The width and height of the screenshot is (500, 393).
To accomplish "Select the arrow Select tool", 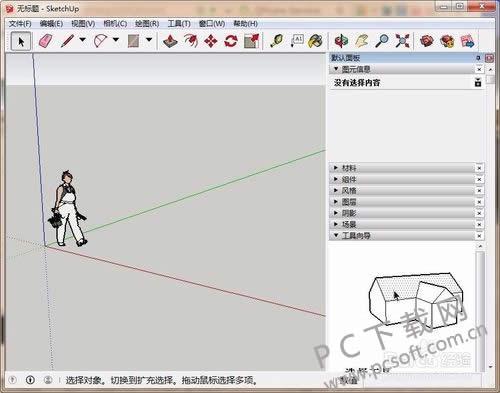I will [21, 41].
